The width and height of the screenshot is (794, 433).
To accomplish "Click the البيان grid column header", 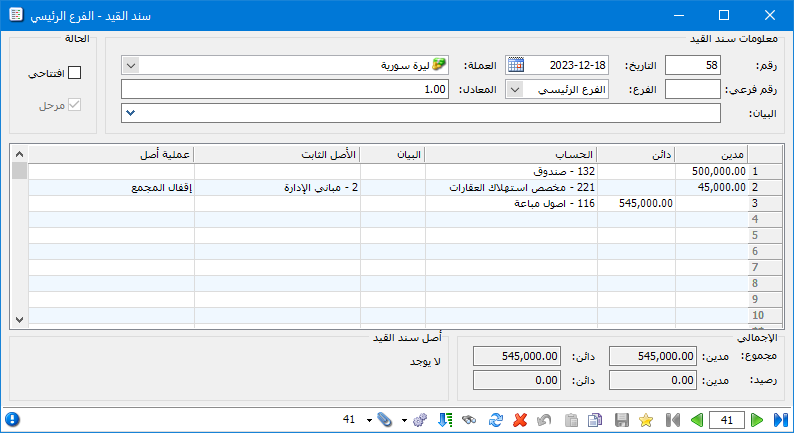I will (x=392, y=155).
